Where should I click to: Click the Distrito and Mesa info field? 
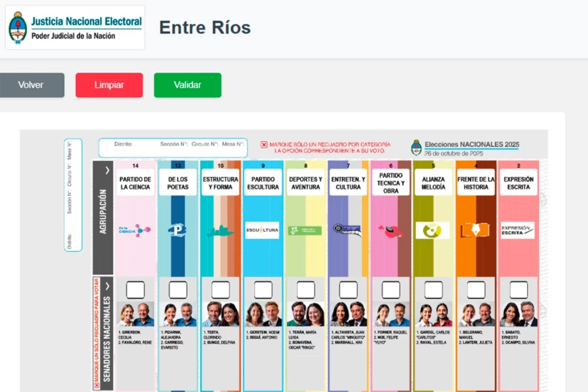click(x=173, y=148)
